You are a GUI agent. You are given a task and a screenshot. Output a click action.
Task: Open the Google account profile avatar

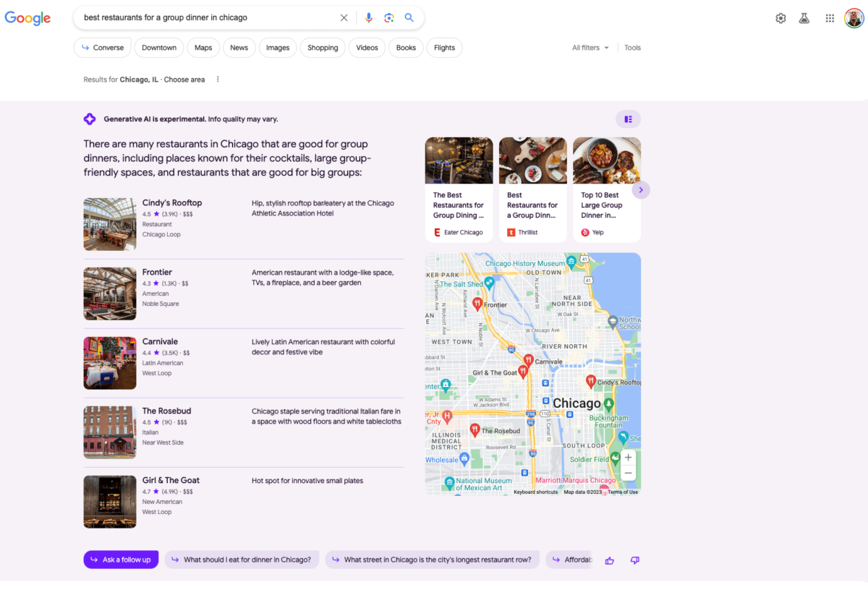854,19
